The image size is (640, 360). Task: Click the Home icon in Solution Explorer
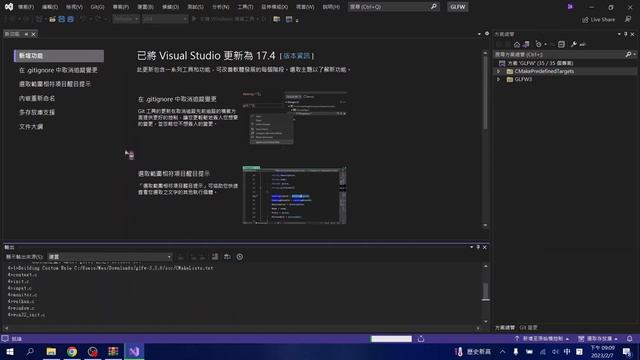tap(517, 44)
